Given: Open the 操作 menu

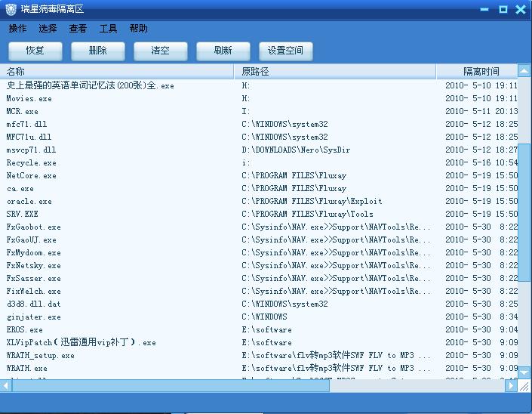Looking at the screenshot, I should 17,29.
